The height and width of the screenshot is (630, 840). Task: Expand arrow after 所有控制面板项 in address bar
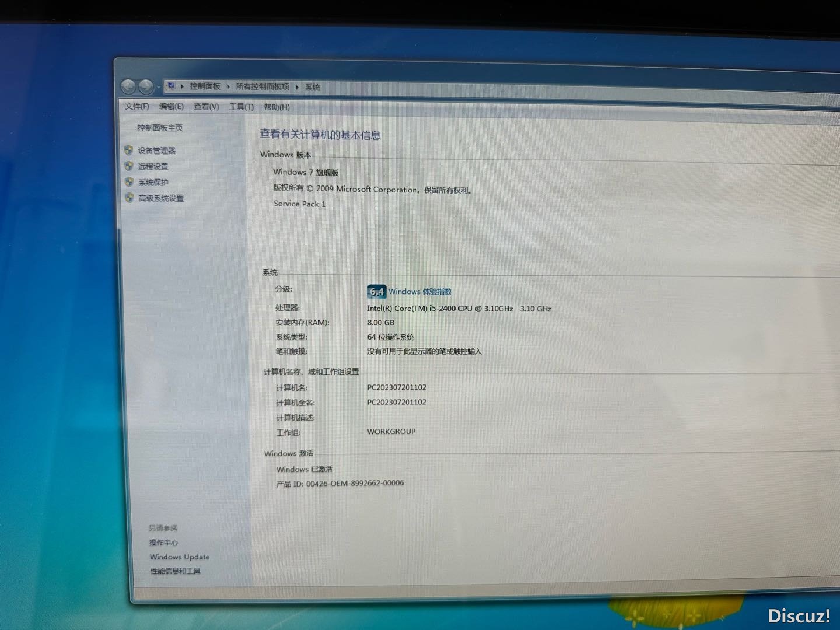pyautogui.click(x=297, y=87)
